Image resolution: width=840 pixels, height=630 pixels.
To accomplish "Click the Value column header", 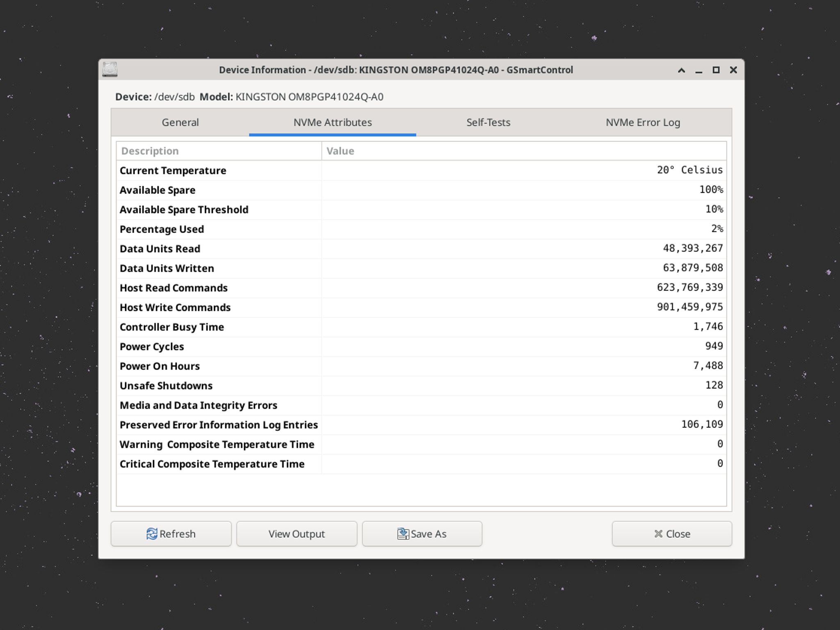I will (x=524, y=151).
